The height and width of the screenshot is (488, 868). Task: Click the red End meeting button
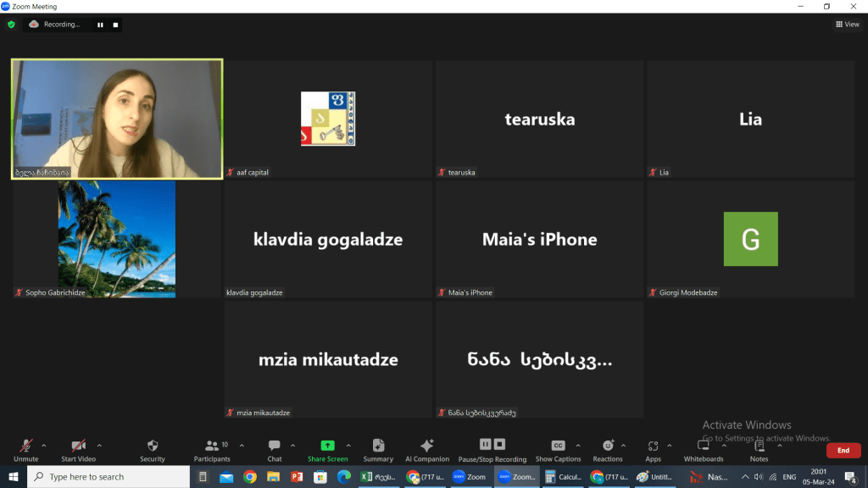[843, 451]
